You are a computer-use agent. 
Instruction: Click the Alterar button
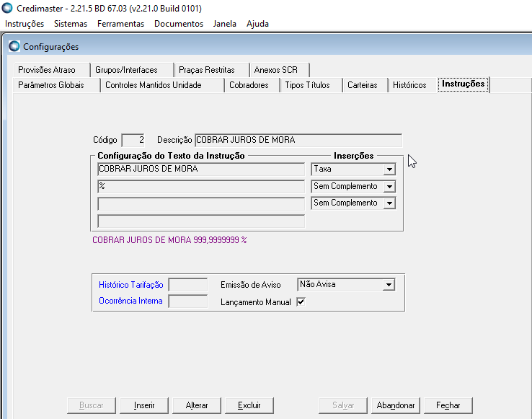tap(197, 405)
